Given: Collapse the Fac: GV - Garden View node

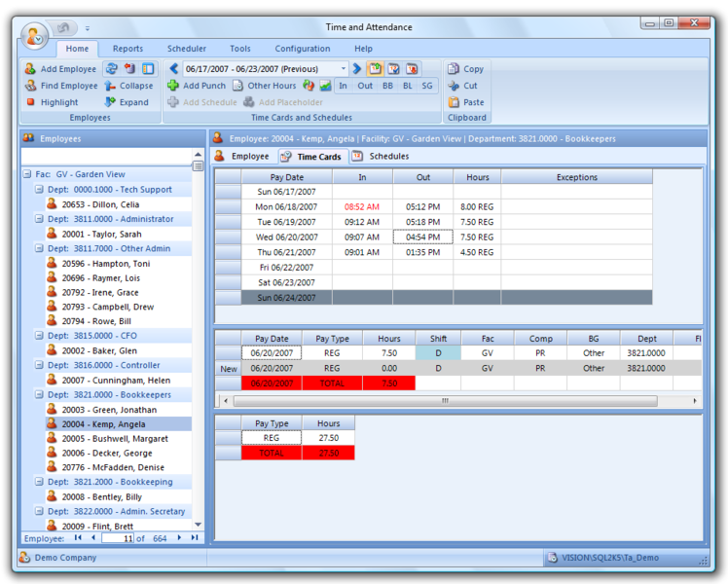Looking at the screenshot, I should pos(27,174).
